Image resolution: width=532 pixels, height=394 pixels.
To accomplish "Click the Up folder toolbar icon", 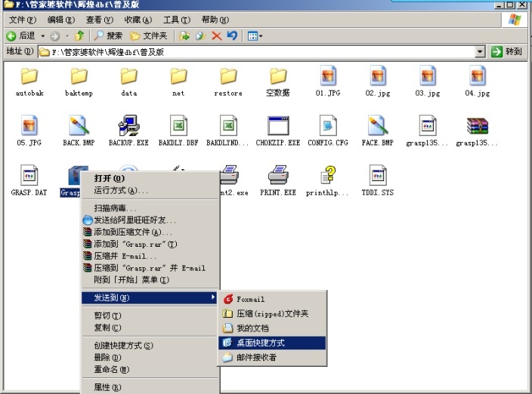I will 79,35.
